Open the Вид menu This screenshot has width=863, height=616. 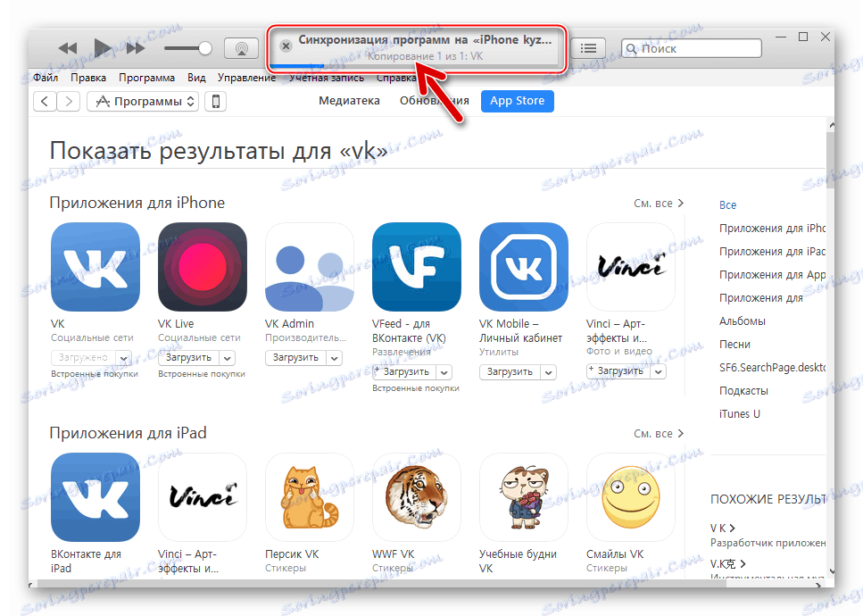tap(196, 78)
